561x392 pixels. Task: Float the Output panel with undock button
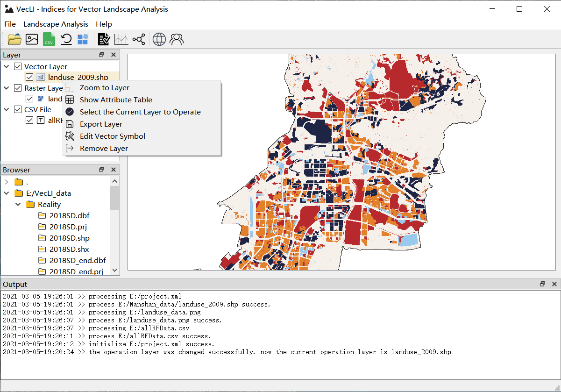tap(542, 284)
